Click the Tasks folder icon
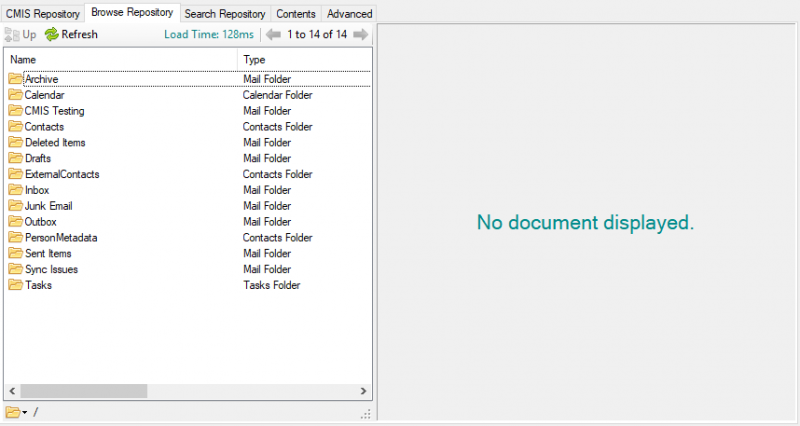The height and width of the screenshot is (426, 800). point(15,285)
